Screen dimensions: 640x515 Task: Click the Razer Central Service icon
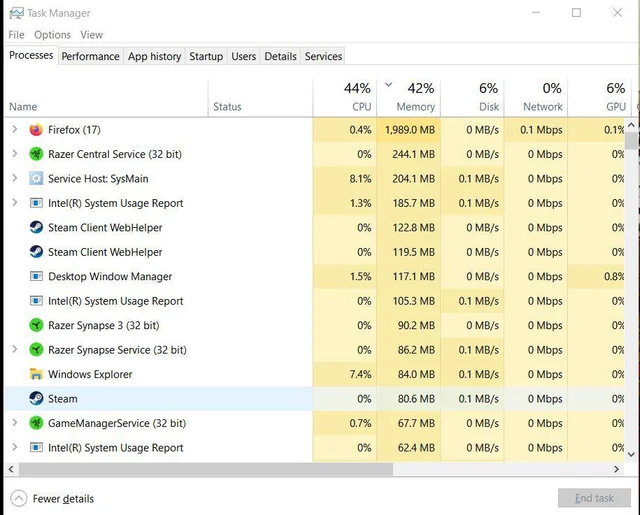tap(36, 154)
